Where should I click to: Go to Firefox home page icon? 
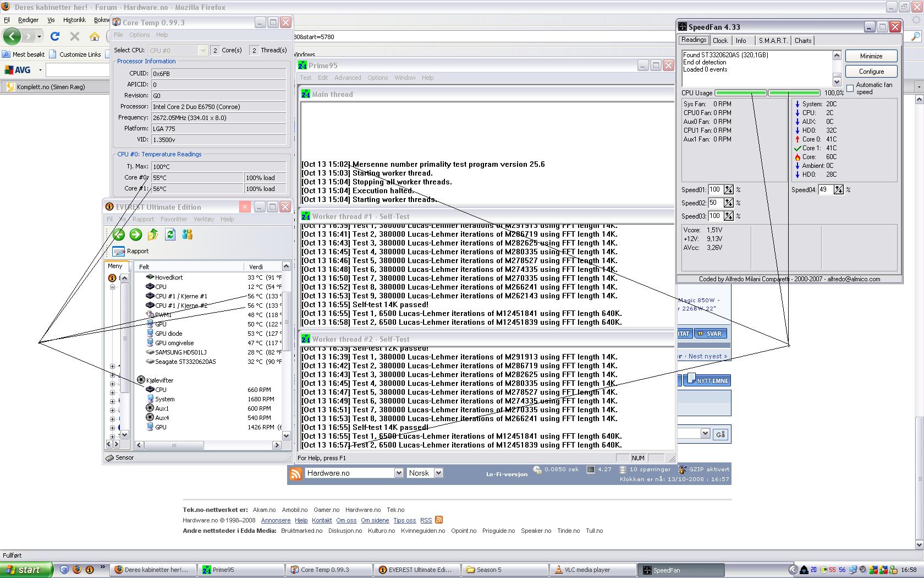95,36
